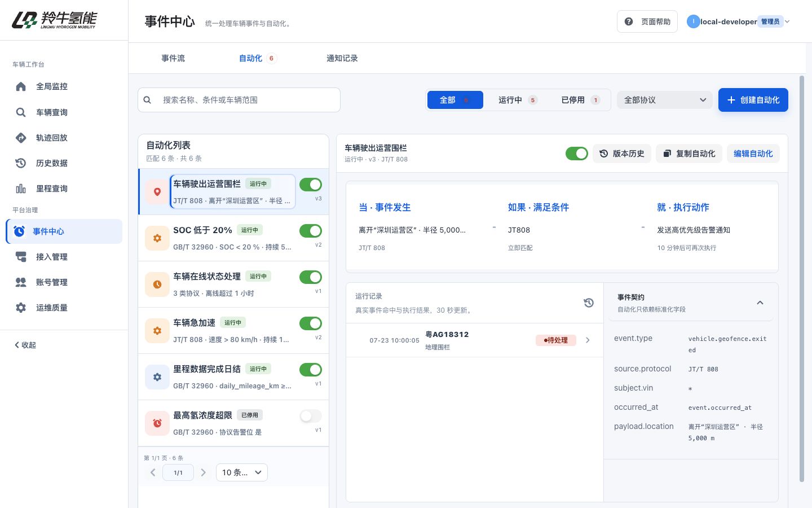This screenshot has width=812, height=508.
Task: Enable the 最高氢浓度超限 switch
Action: [x=311, y=416]
